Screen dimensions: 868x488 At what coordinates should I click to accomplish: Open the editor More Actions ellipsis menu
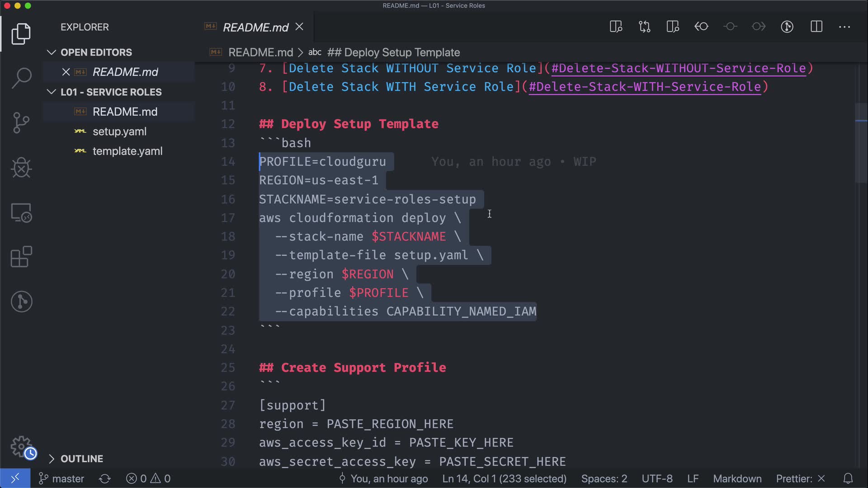[x=844, y=27]
